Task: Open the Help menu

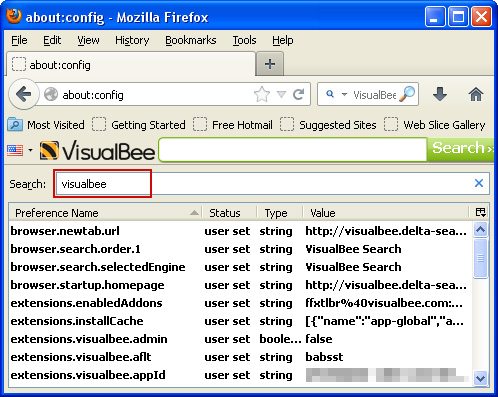Action: pyautogui.click(x=283, y=40)
